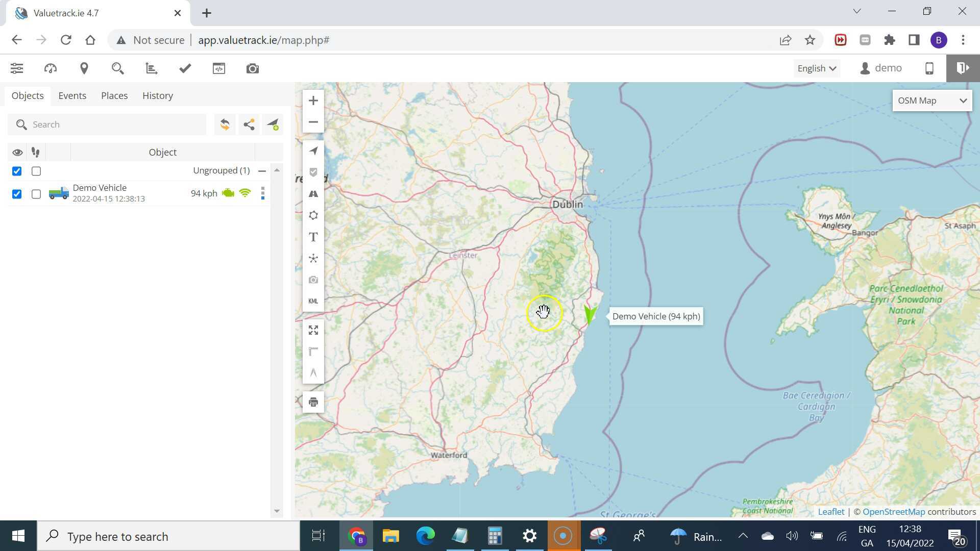Select the KML tool on the map
Screen dimensions: 980x551
click(x=313, y=301)
